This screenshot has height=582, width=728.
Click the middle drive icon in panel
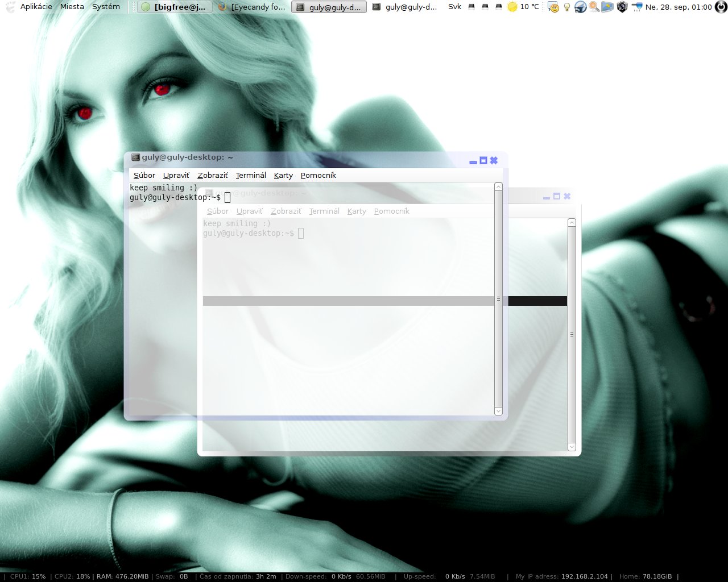point(485,7)
